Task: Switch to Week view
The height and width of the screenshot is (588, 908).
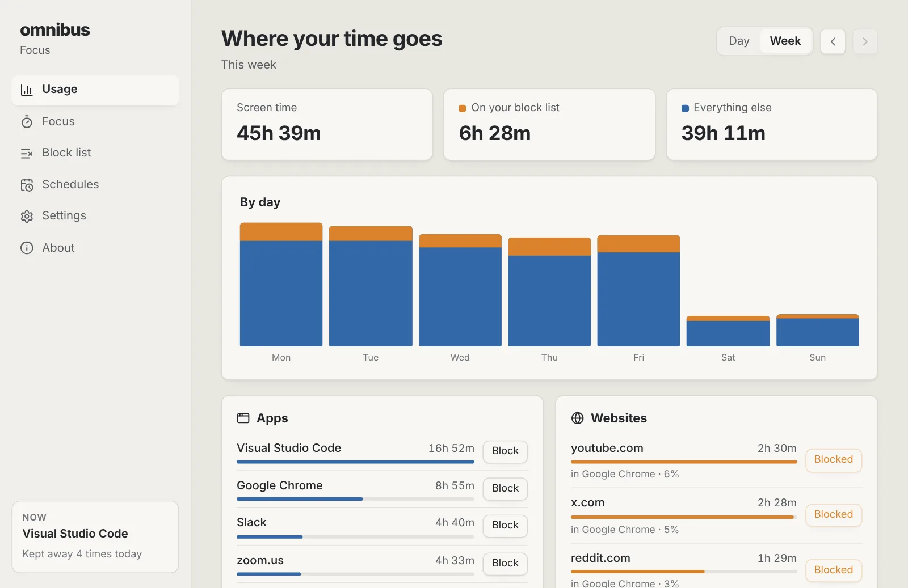Action: click(x=785, y=41)
